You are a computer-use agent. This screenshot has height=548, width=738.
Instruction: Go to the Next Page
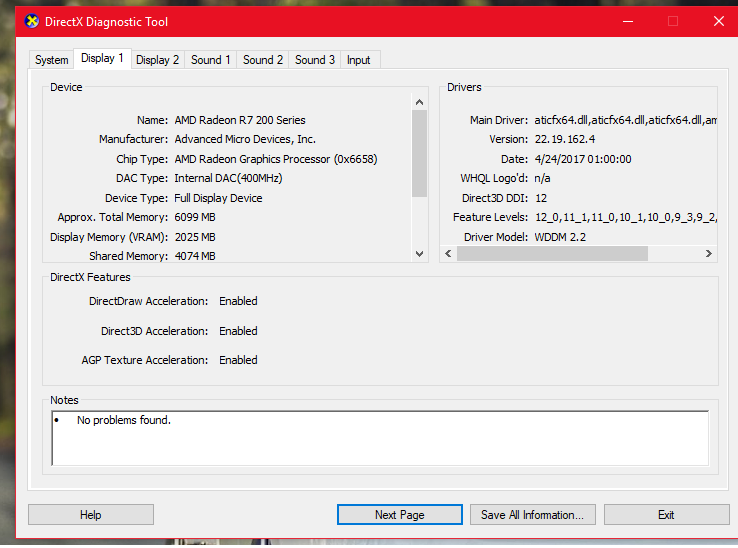click(400, 515)
